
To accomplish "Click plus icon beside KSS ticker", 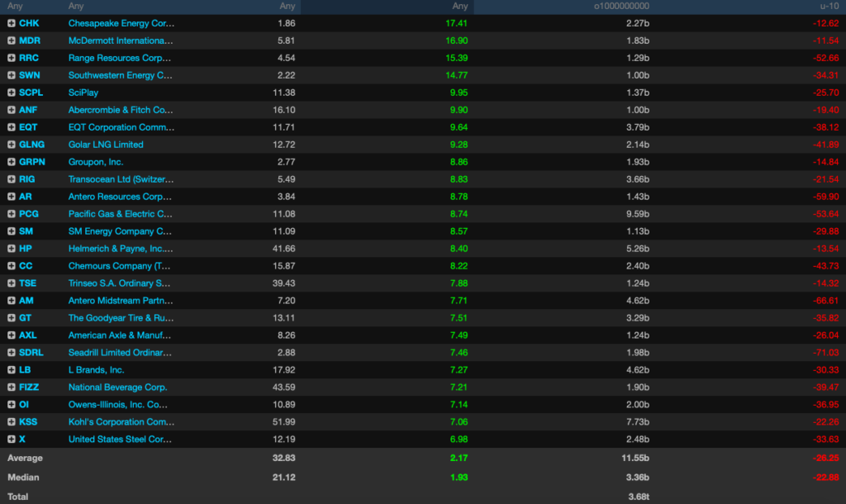I will point(12,421).
